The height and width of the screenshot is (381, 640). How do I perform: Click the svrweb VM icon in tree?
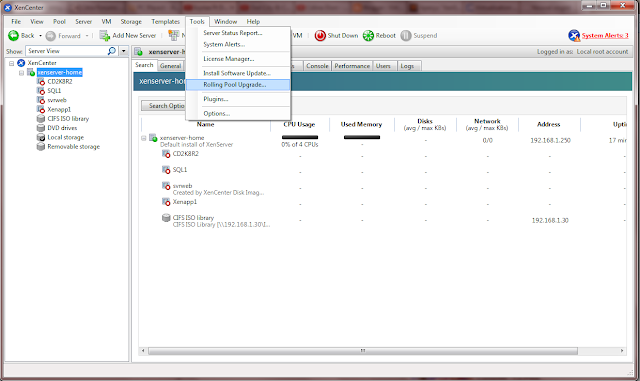[41, 100]
